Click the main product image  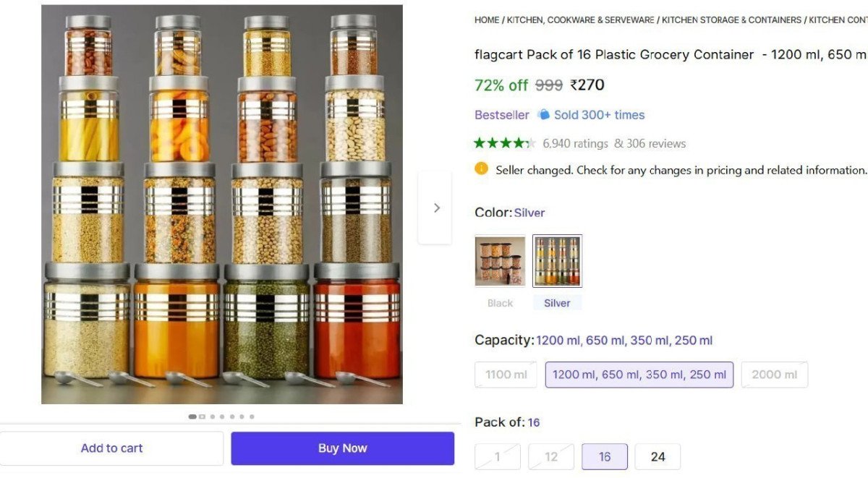coord(222,205)
